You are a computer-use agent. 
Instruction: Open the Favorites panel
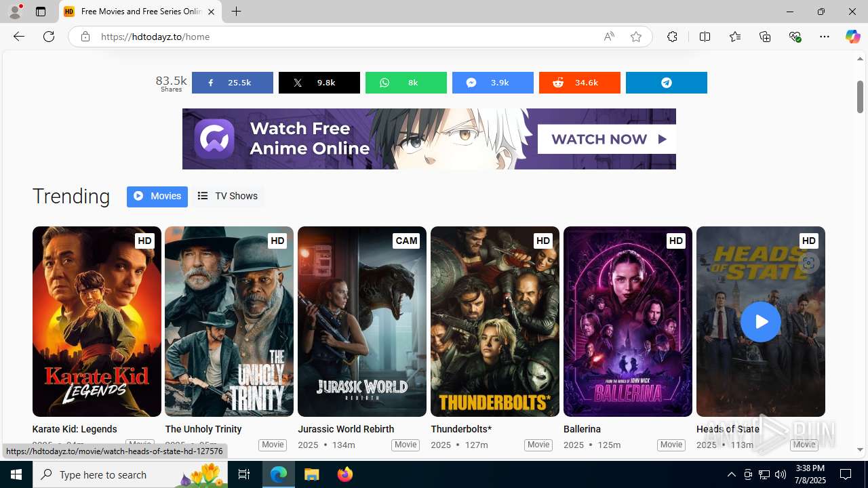click(x=734, y=37)
